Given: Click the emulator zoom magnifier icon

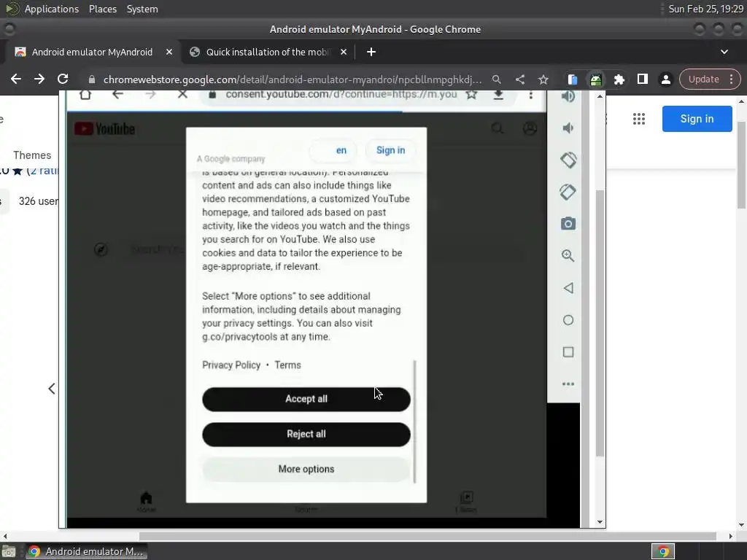Looking at the screenshot, I should tap(568, 256).
